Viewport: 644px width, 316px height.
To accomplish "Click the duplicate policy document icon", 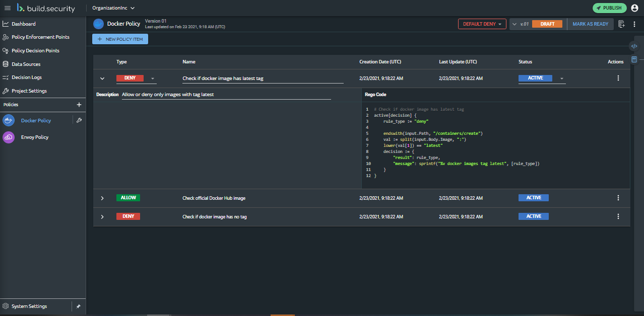I will pyautogui.click(x=621, y=24).
